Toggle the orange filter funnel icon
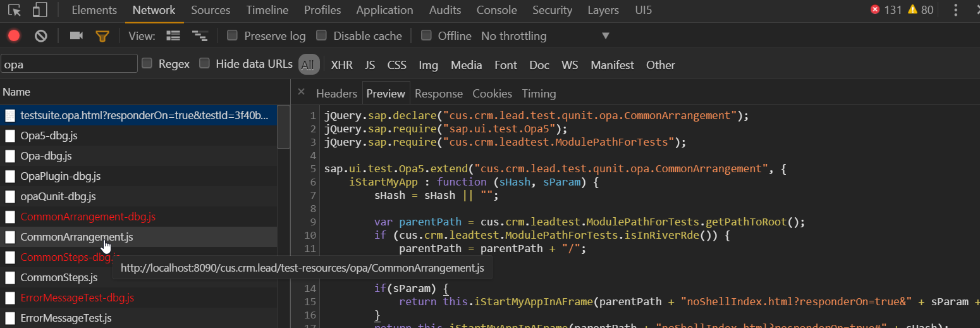Screen dimensions: 980x328 pos(102,36)
